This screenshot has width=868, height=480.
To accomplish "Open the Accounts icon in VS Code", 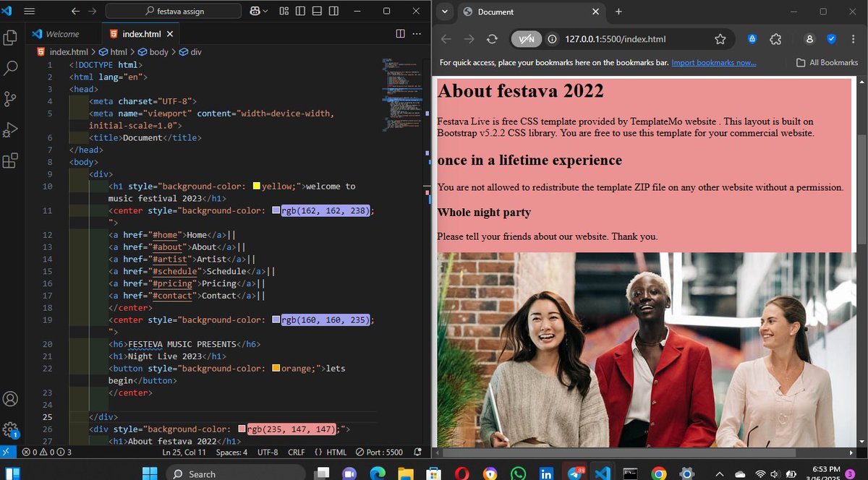I will click(x=11, y=398).
